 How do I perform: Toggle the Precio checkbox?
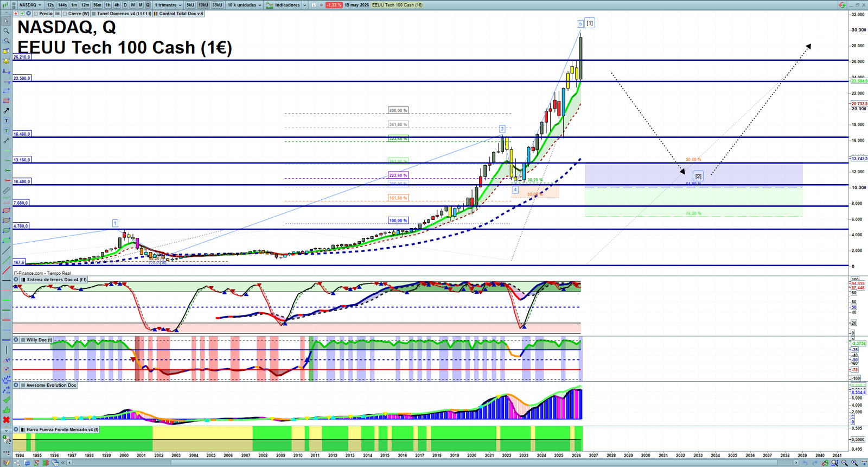coord(36,14)
